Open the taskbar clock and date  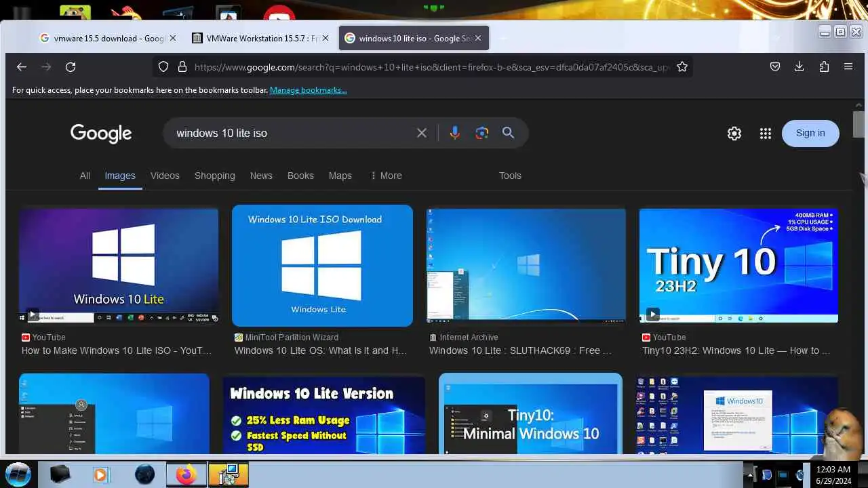[x=833, y=475]
